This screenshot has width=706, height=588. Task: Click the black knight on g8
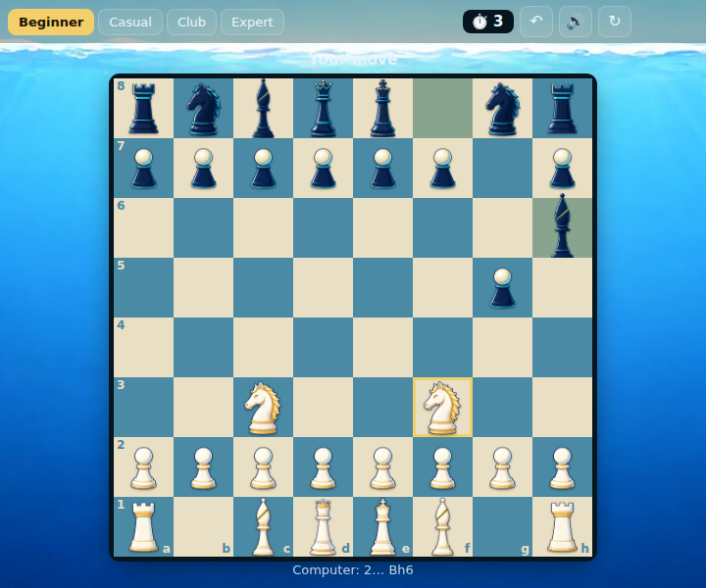pyautogui.click(x=502, y=108)
